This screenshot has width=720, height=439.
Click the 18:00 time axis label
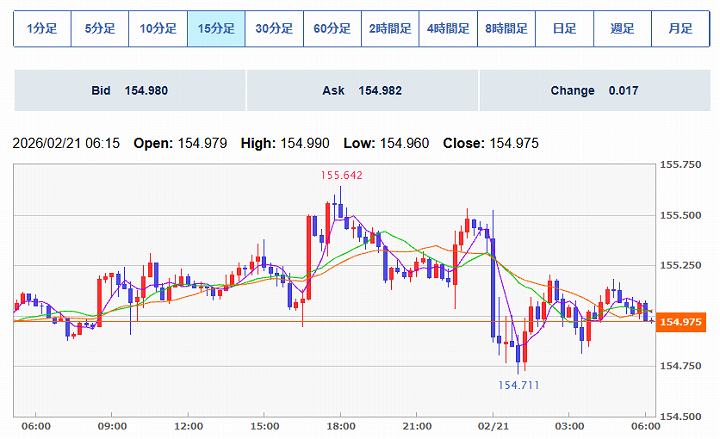[341, 427]
